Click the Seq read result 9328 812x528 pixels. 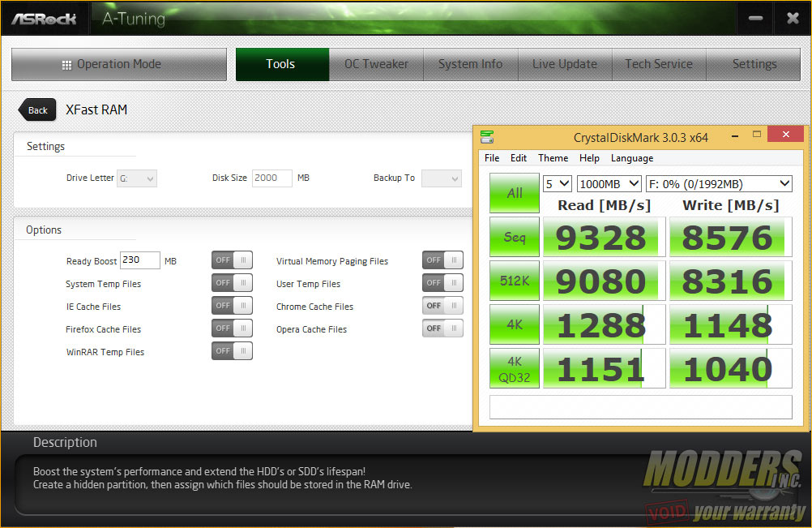click(x=604, y=237)
